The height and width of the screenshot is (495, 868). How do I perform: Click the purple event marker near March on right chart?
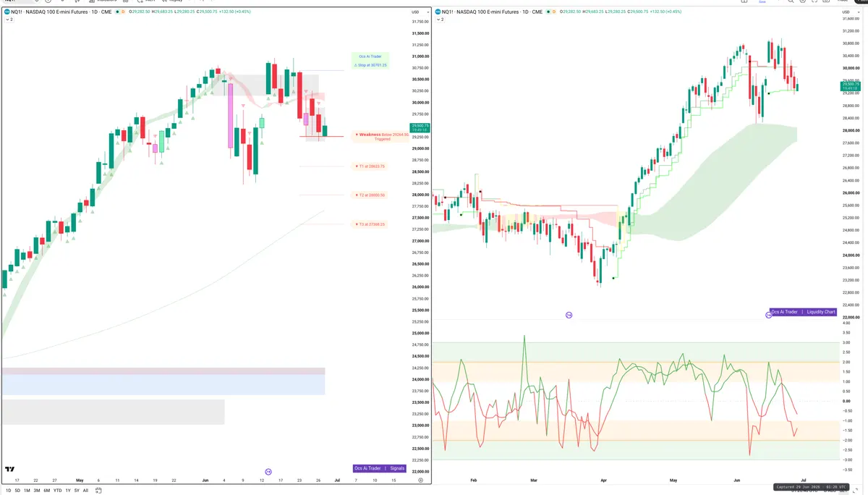(x=569, y=315)
